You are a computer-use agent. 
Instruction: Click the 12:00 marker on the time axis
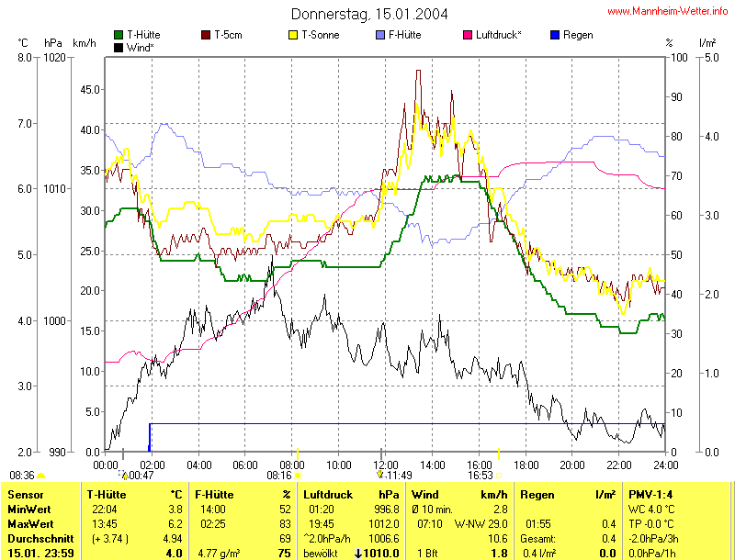click(x=385, y=465)
